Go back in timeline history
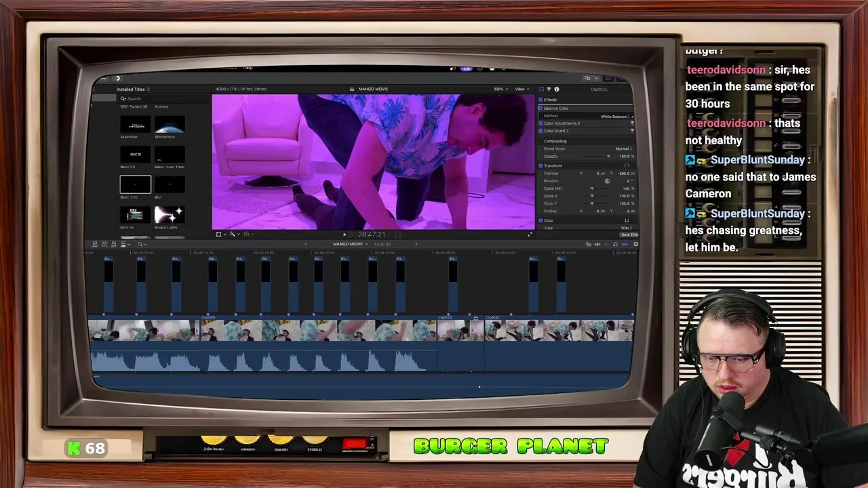868x488 pixels. click(305, 244)
